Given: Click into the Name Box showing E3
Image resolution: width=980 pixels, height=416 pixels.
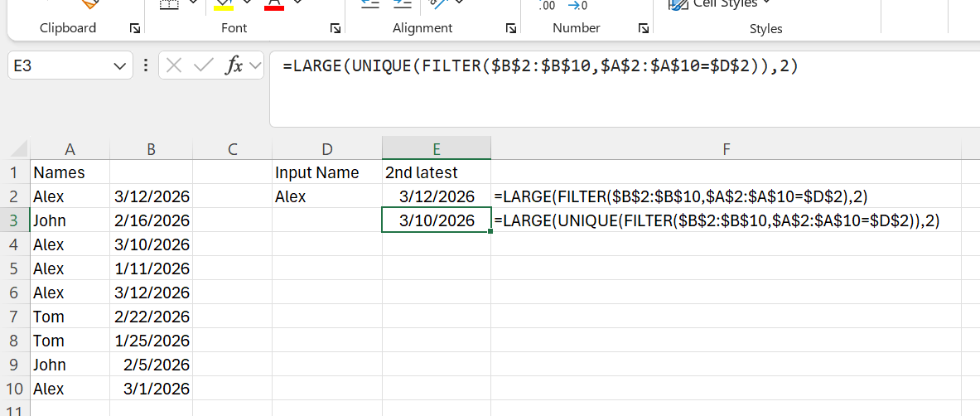Looking at the screenshot, I should click(60, 65).
